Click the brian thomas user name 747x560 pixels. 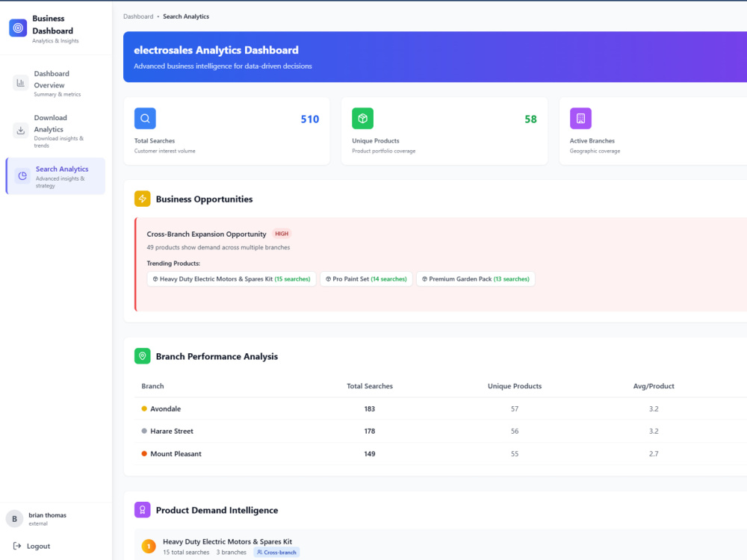click(x=47, y=514)
